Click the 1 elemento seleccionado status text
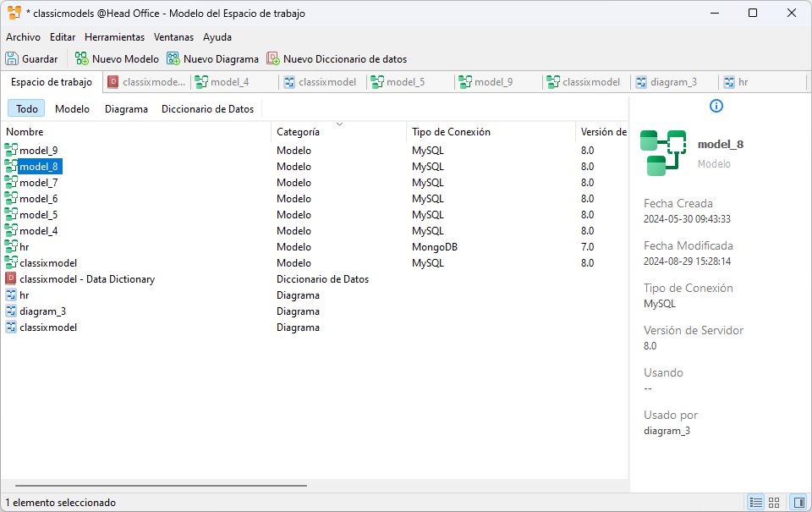This screenshot has width=812, height=512. pos(61,502)
